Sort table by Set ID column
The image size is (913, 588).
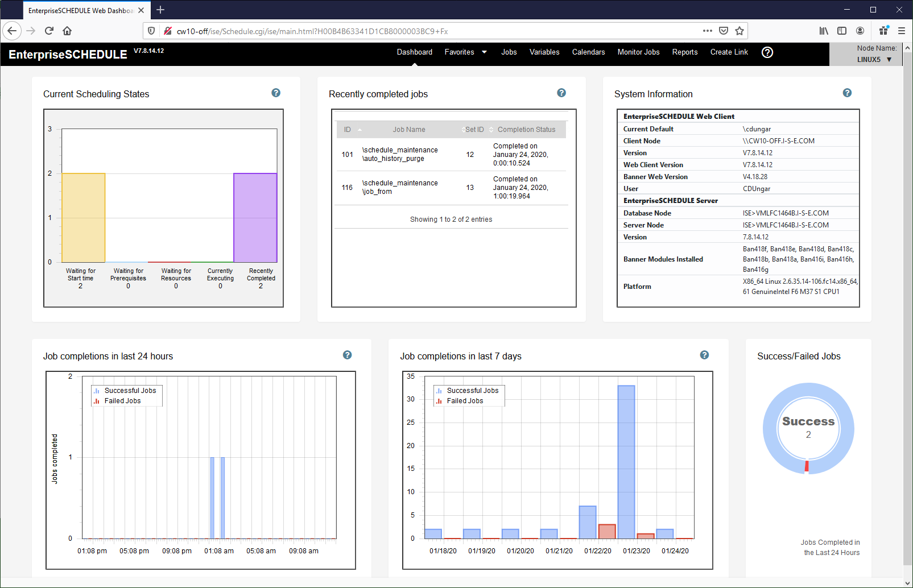474,130
